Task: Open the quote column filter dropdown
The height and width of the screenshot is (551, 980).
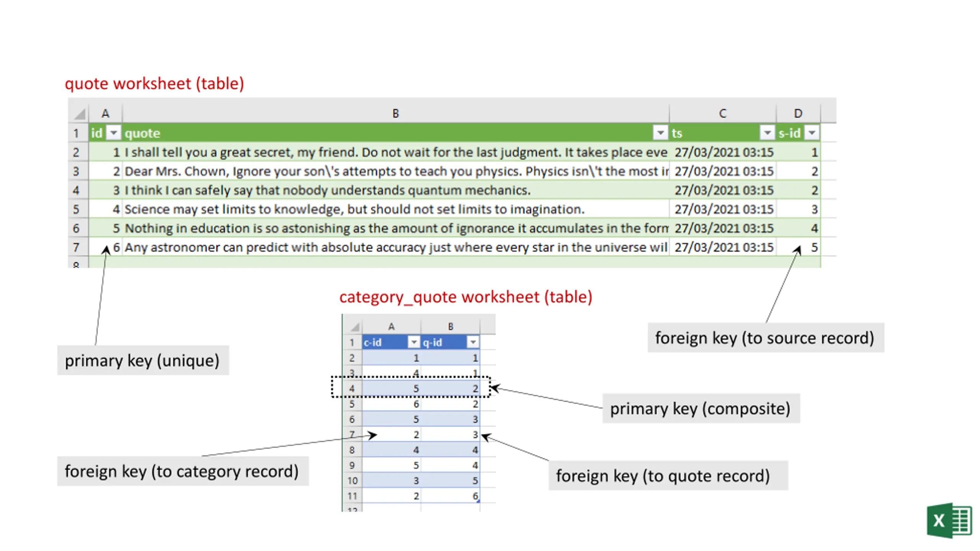Action: (x=660, y=133)
